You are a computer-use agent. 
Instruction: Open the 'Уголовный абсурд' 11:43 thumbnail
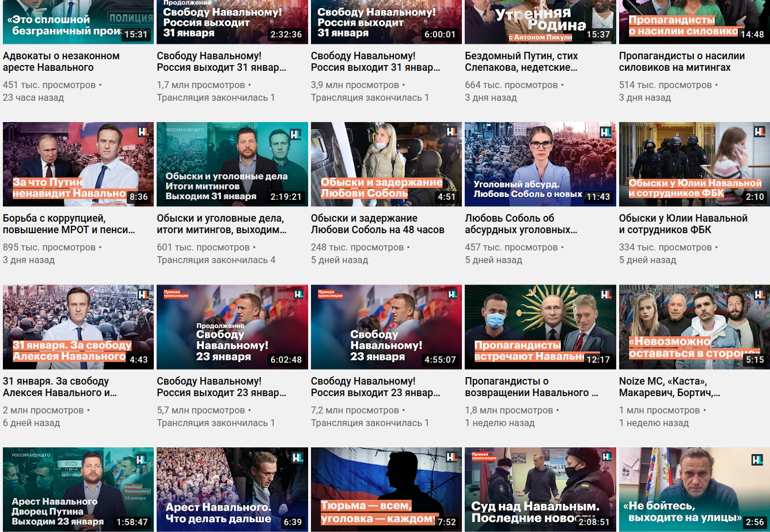(x=540, y=164)
